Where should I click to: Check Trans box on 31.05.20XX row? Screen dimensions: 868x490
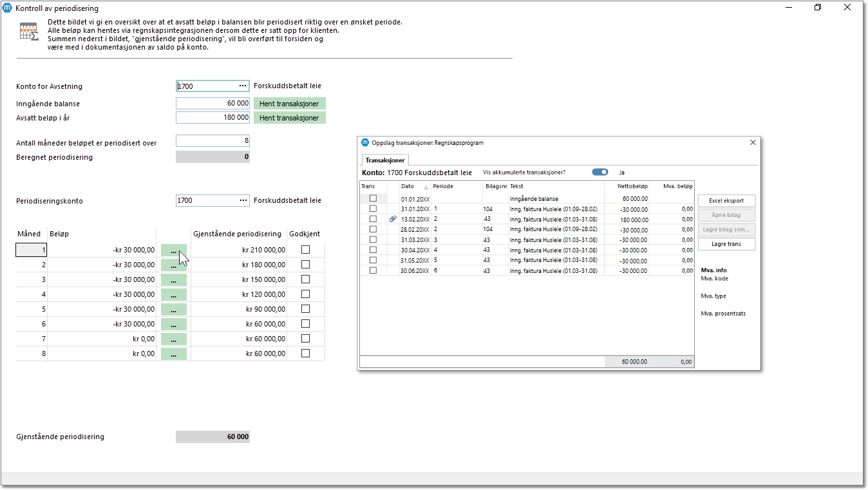tap(373, 260)
